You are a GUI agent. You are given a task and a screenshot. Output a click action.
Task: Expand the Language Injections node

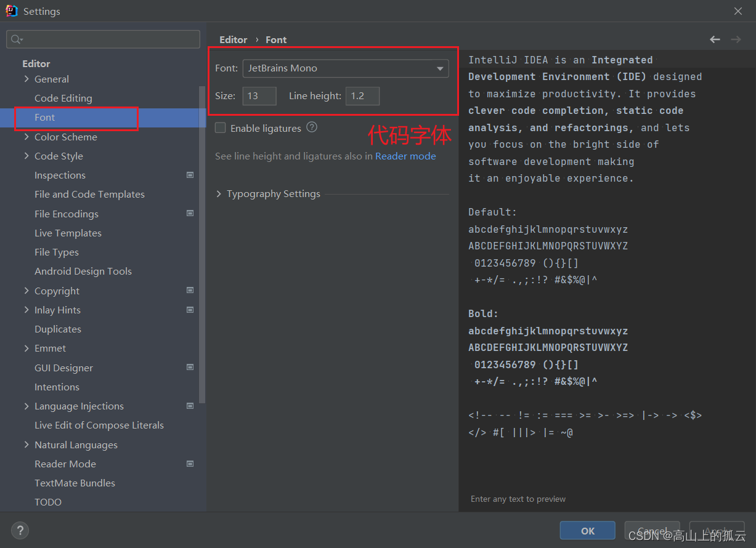(26, 406)
